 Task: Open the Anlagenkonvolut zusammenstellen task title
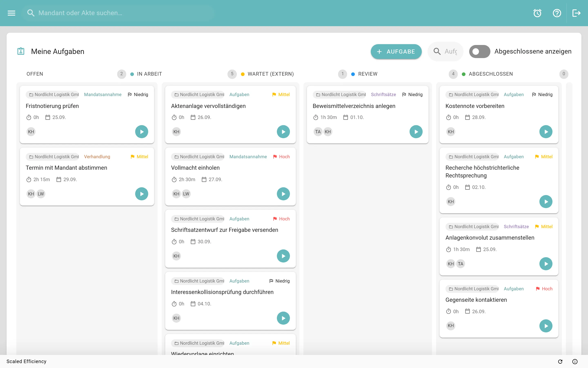point(490,238)
